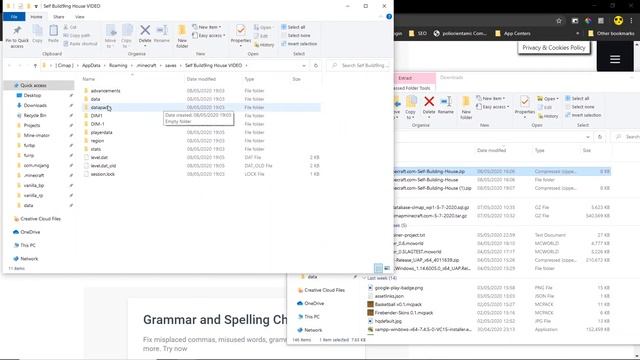Open Desktop in front Explorer sidebar
Image resolution: width=640 pixels, height=360 pixels.
32,95
